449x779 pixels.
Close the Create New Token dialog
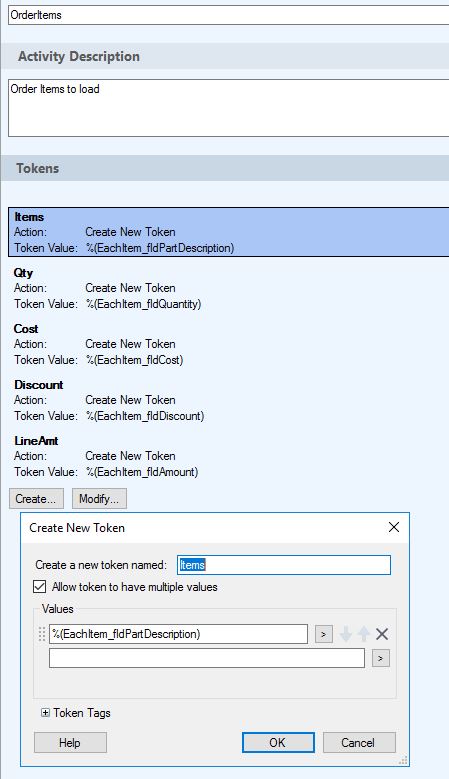tap(394, 527)
